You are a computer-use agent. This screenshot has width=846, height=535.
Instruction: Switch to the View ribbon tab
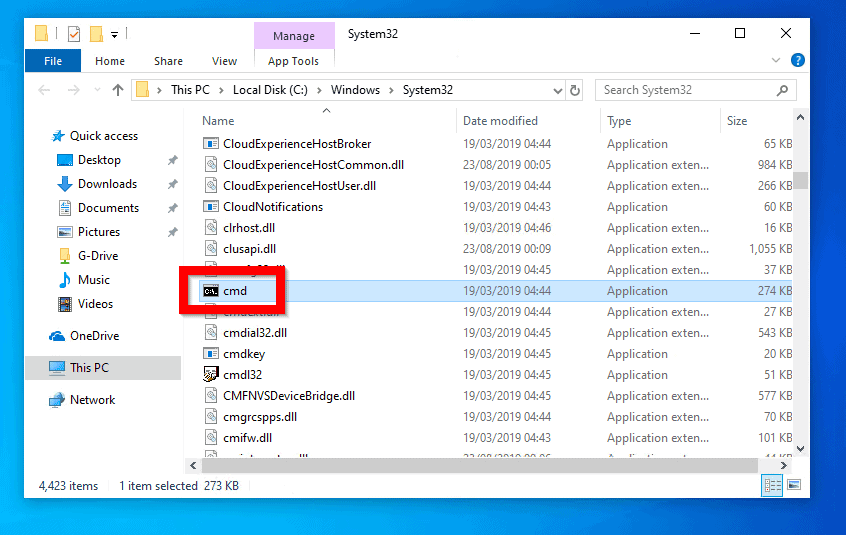pyautogui.click(x=224, y=61)
